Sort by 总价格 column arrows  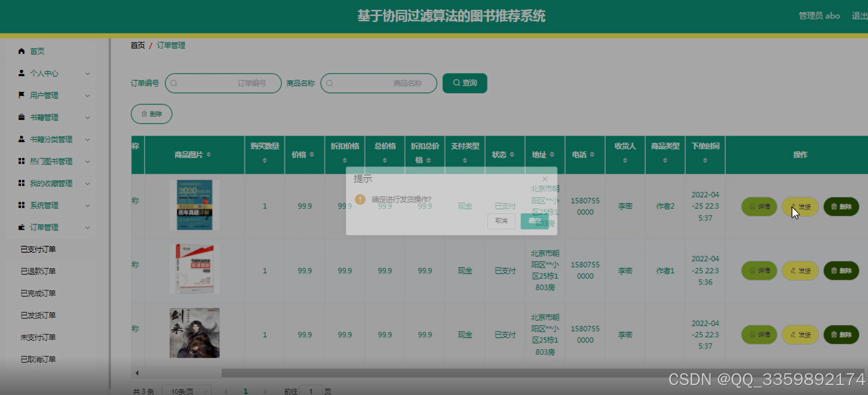385,161
